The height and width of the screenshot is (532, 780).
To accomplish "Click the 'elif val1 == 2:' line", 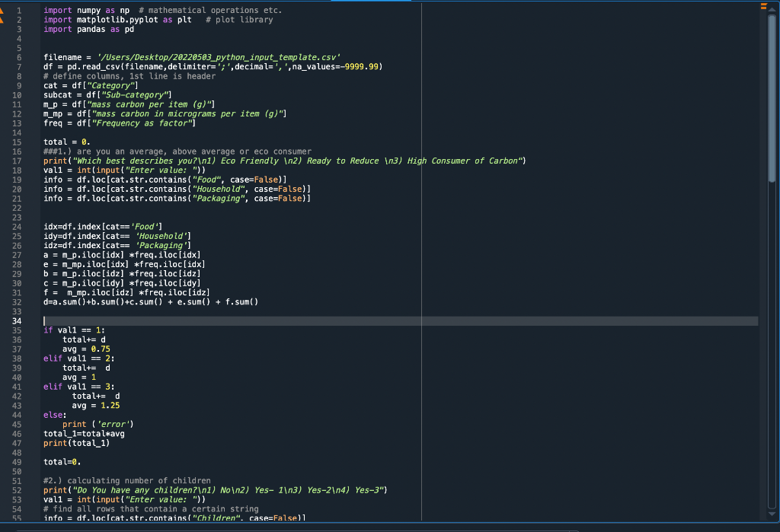I will point(79,359).
